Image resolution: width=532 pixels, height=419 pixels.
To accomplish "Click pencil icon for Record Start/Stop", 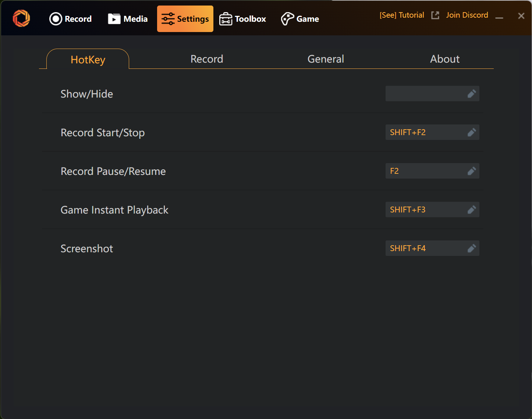I will click(472, 133).
